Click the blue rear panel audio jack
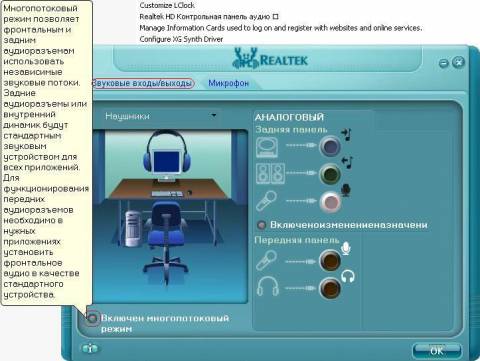Viewport: 480px width, 361px height. point(330,146)
